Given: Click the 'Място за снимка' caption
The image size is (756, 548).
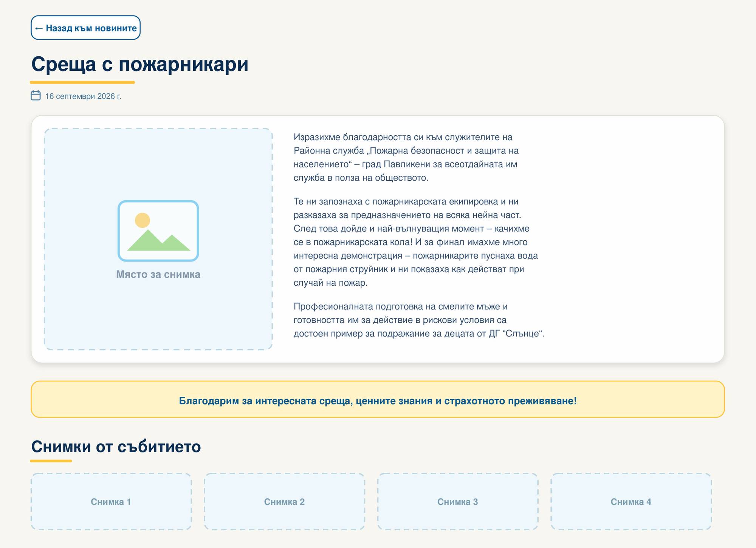Looking at the screenshot, I should click(x=158, y=274).
